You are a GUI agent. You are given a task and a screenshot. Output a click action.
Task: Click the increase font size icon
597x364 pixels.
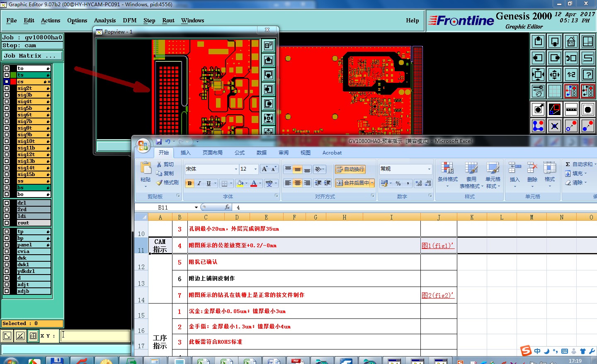265,169
